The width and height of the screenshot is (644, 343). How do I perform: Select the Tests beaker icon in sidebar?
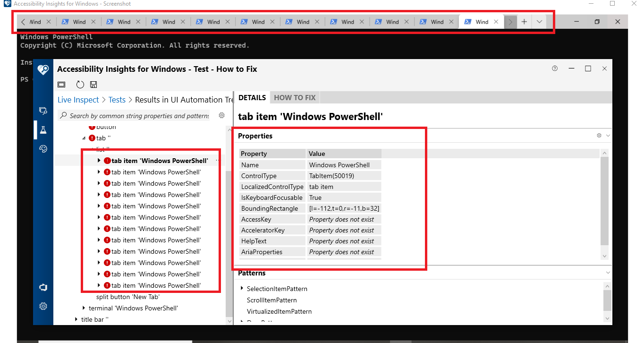point(43,129)
